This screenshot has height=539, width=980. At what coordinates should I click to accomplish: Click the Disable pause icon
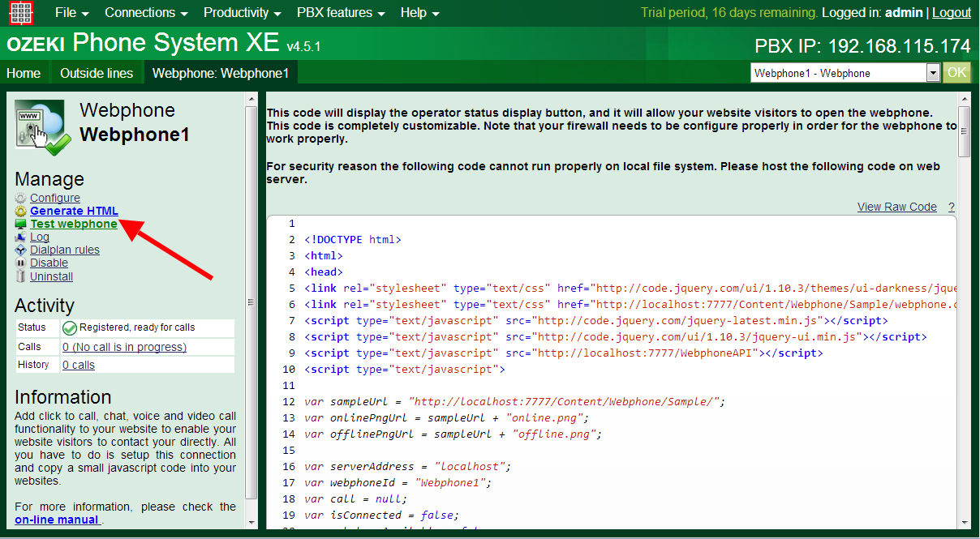(x=21, y=263)
